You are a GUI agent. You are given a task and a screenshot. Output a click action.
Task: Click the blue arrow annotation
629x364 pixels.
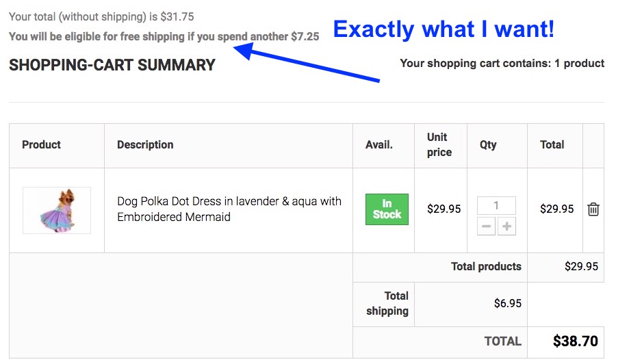point(306,62)
